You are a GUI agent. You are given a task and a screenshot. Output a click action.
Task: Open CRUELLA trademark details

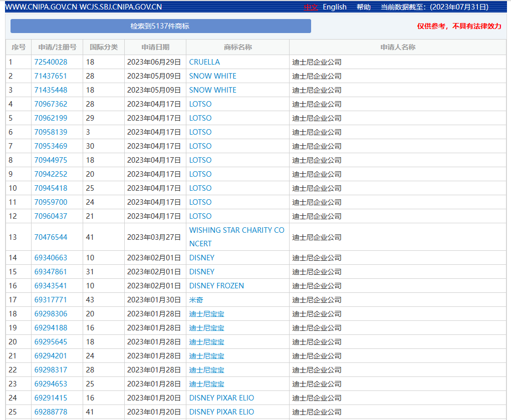204,62
